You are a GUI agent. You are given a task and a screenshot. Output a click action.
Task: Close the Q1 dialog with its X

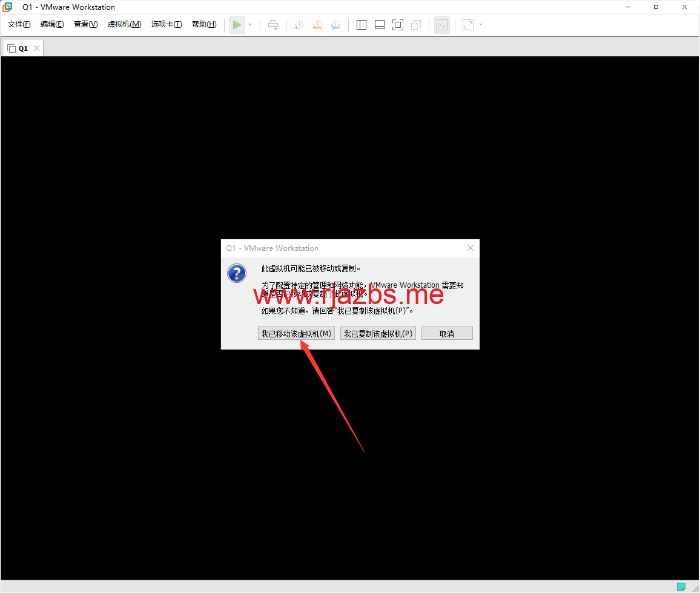tap(471, 248)
